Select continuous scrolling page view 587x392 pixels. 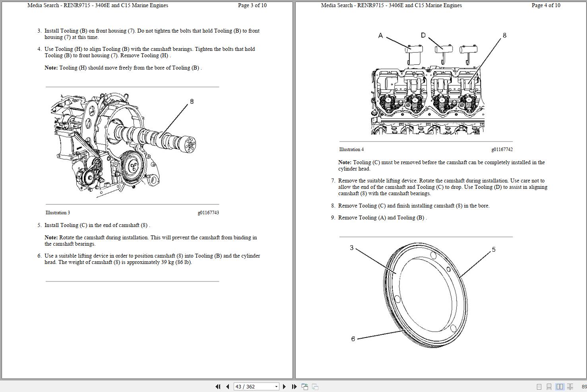(x=549, y=386)
